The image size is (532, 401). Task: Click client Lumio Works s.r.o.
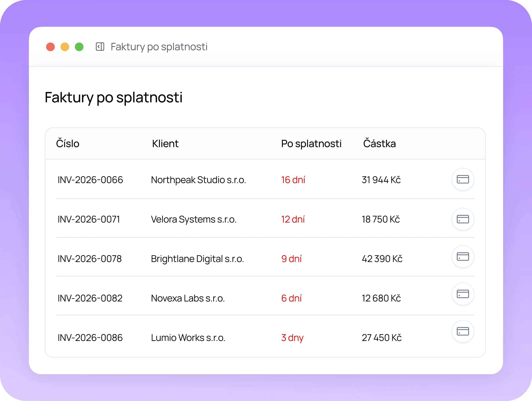(x=188, y=338)
